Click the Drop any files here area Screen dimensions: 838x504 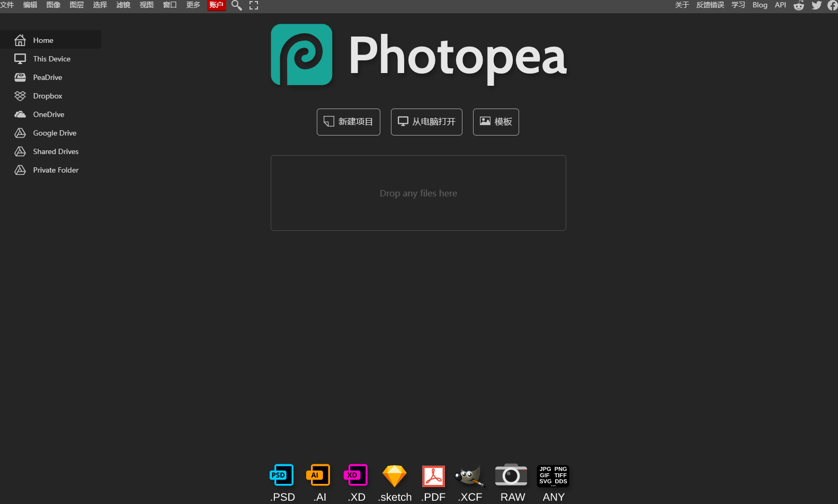(x=418, y=193)
